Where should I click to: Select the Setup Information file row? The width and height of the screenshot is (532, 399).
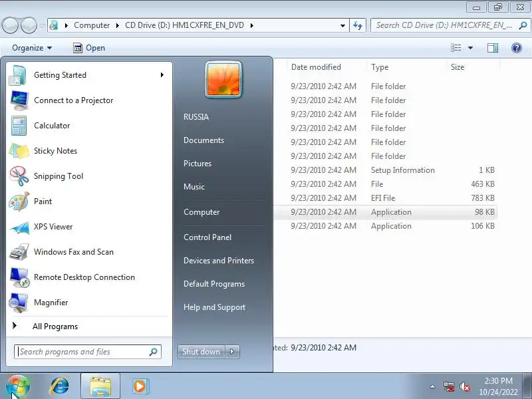tap(386, 170)
